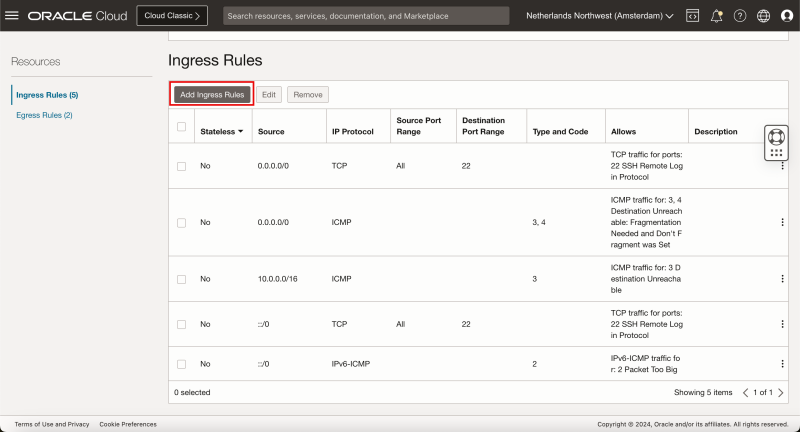This screenshot has height=432, width=800.
Task: Switch to Egress Rules (2)
Action: tap(44, 115)
